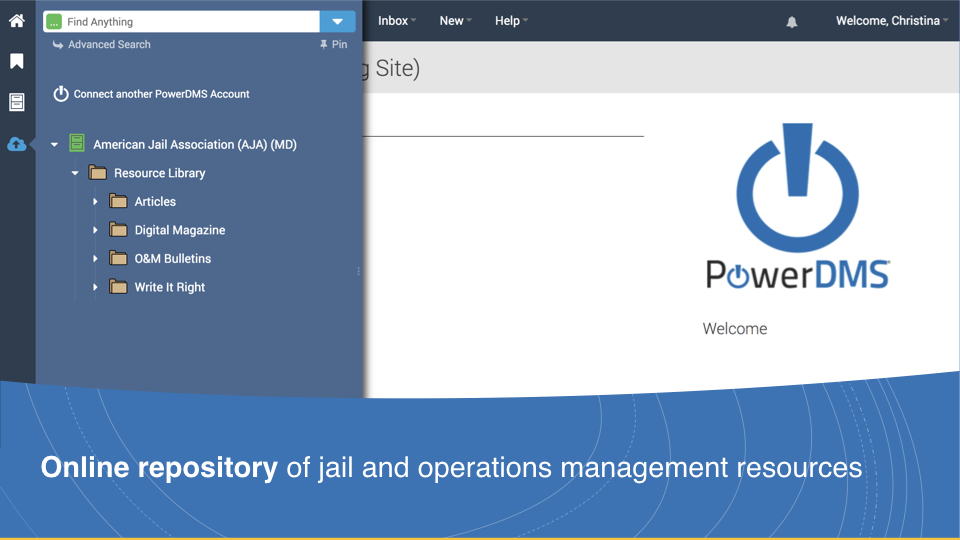Image resolution: width=960 pixels, height=540 pixels.
Task: Expand the O&M Bulletins folder
Action: tap(95, 259)
